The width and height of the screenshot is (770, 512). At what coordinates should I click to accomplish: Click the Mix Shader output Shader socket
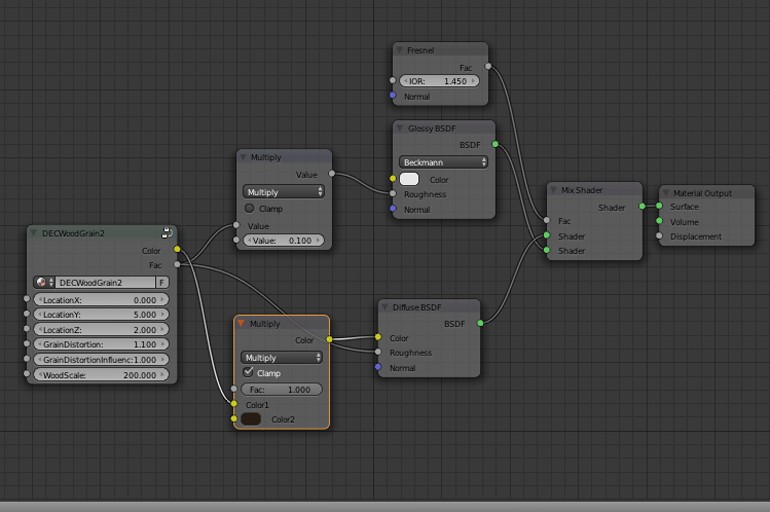coord(642,206)
